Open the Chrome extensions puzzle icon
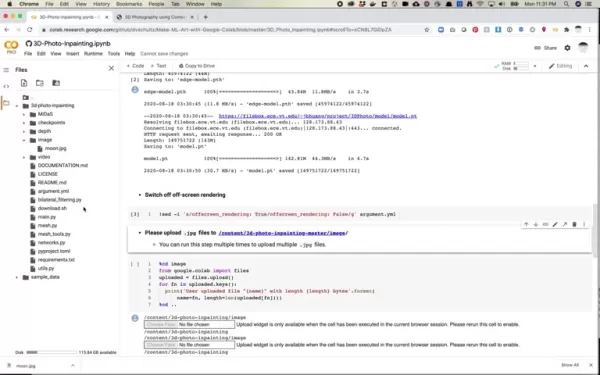Image resolution: width=600 pixels, height=375 pixels. (566, 29)
